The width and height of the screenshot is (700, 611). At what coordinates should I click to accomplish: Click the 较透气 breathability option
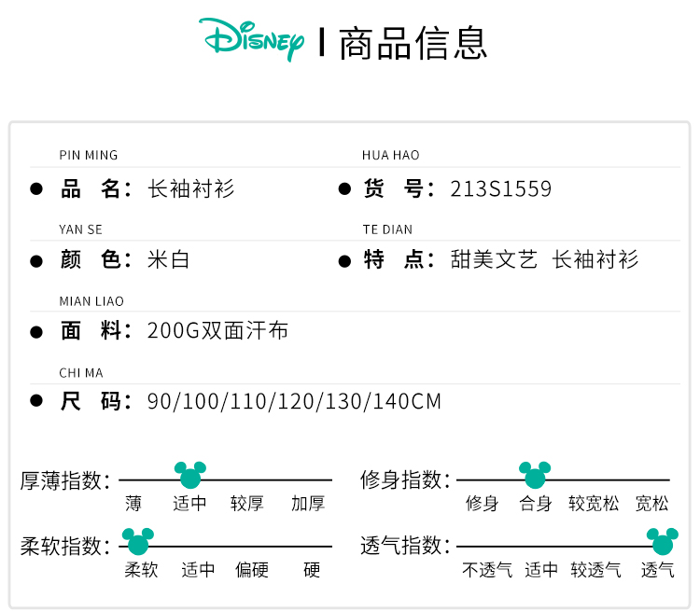point(595,570)
